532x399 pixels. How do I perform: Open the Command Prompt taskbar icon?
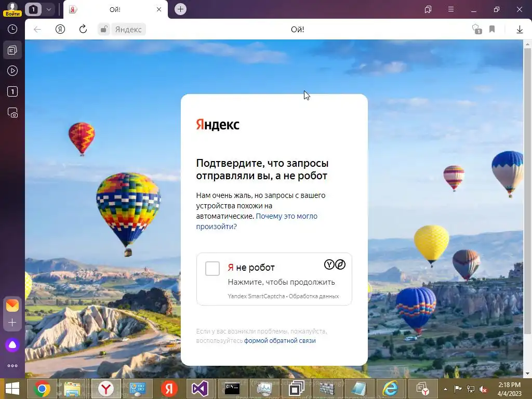[232, 389]
